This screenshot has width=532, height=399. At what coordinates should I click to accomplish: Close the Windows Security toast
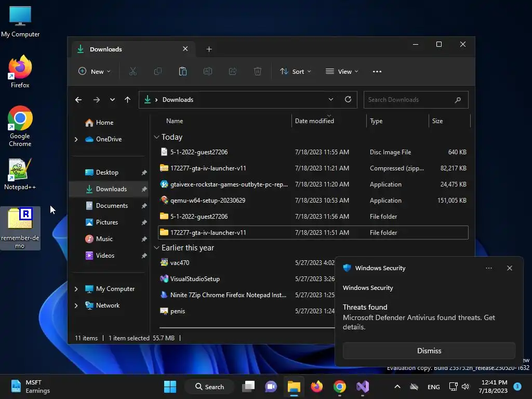(509, 268)
